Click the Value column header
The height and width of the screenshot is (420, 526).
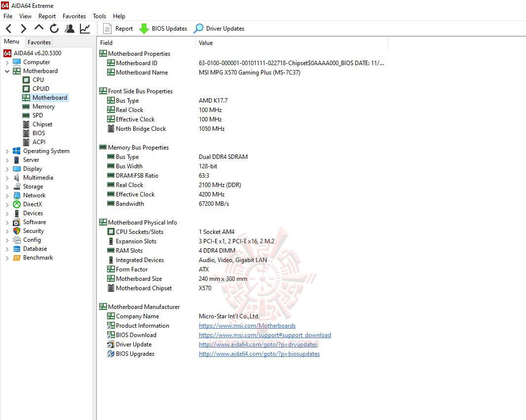point(292,43)
